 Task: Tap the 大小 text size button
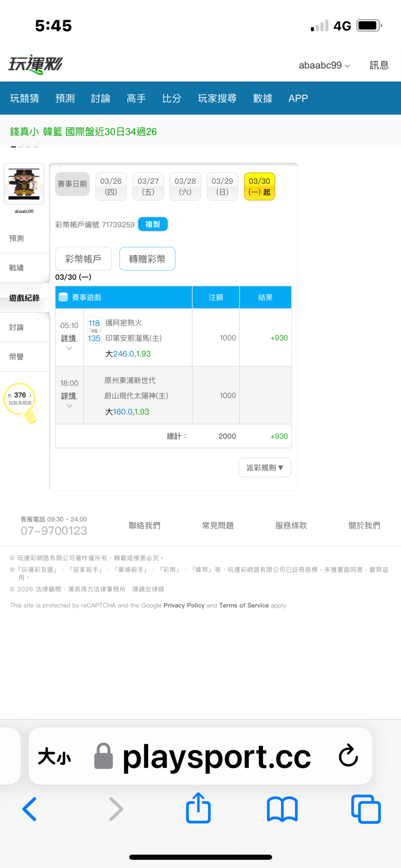coord(54,756)
